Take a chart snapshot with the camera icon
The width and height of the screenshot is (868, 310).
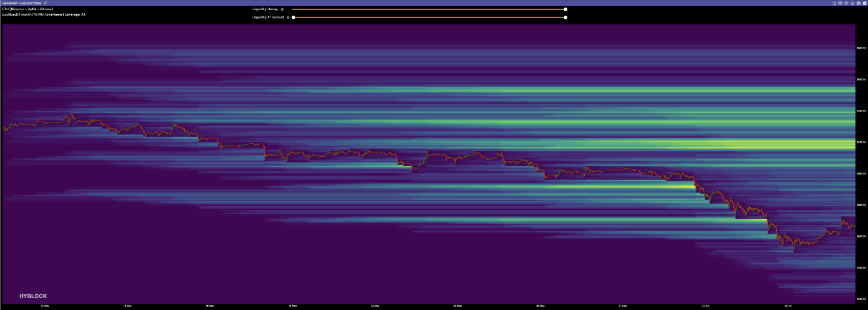point(840,3)
